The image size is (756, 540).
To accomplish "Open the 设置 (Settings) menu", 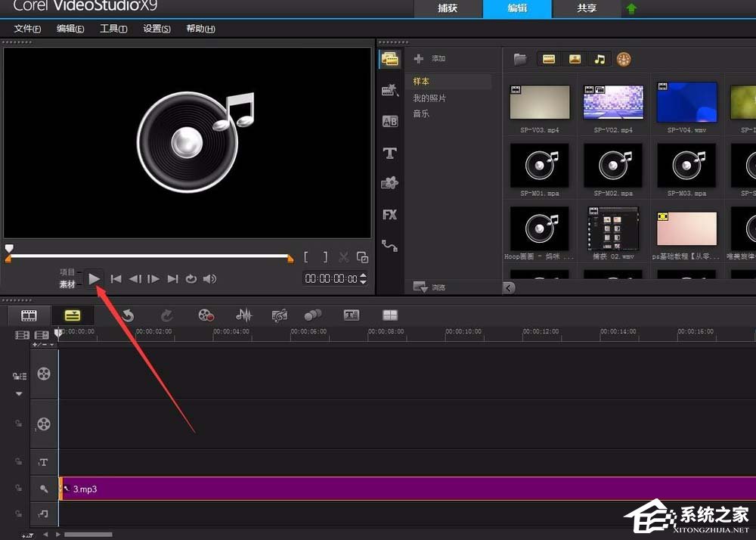I will point(156,29).
